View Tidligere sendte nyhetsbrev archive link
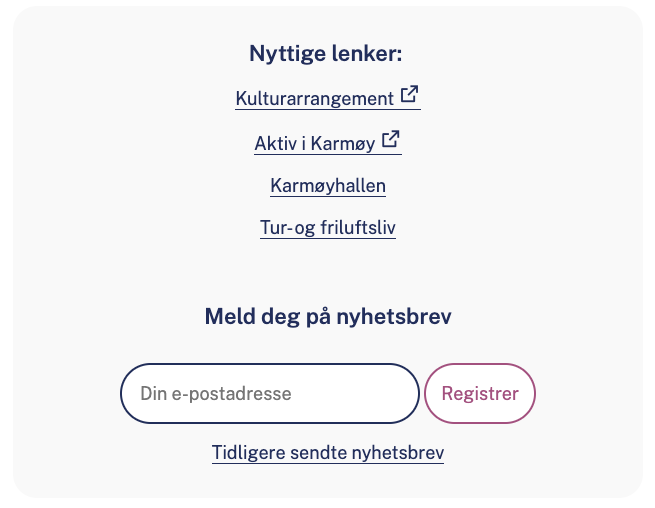Viewport: 655px width, 508px height. [328, 453]
